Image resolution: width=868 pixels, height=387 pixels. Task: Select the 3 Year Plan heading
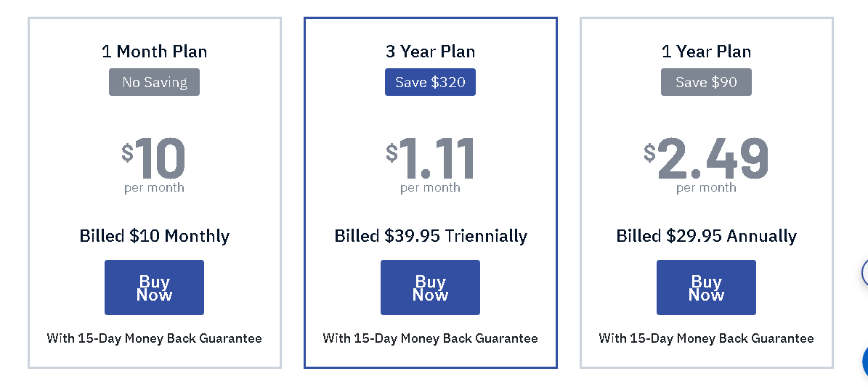430,52
